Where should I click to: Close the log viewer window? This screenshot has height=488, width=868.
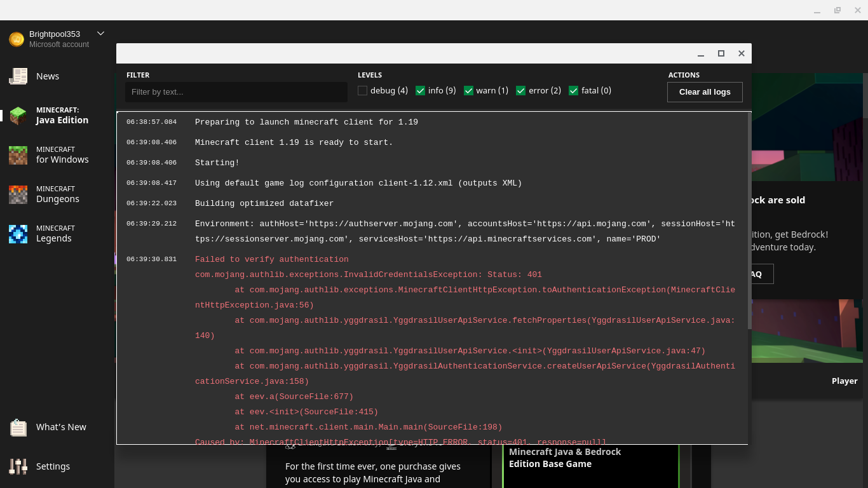coord(741,53)
